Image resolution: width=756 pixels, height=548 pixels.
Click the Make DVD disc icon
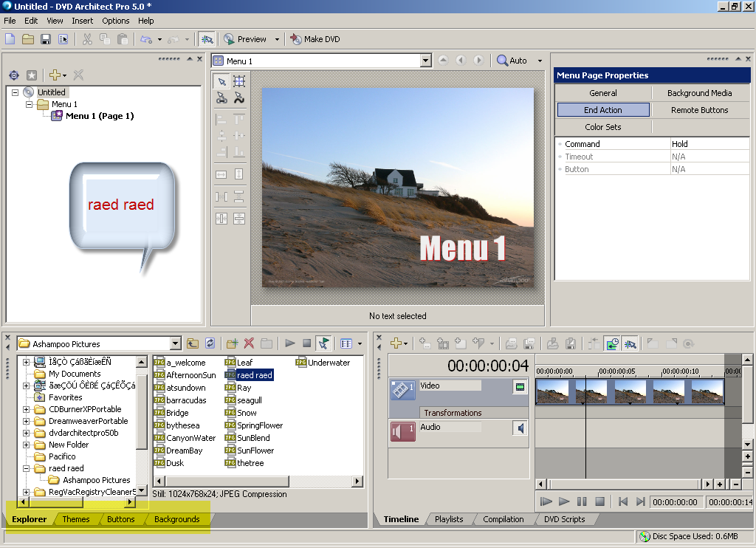pyautogui.click(x=296, y=39)
